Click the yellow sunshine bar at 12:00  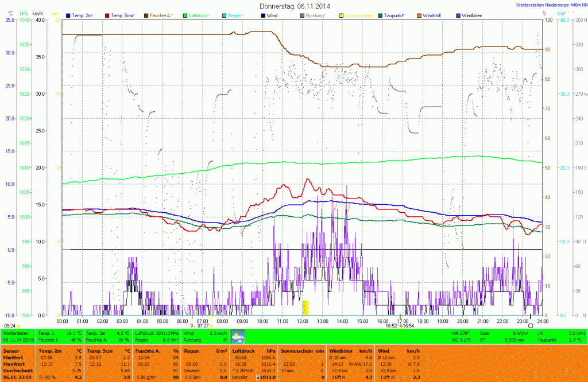pyautogui.click(x=305, y=307)
